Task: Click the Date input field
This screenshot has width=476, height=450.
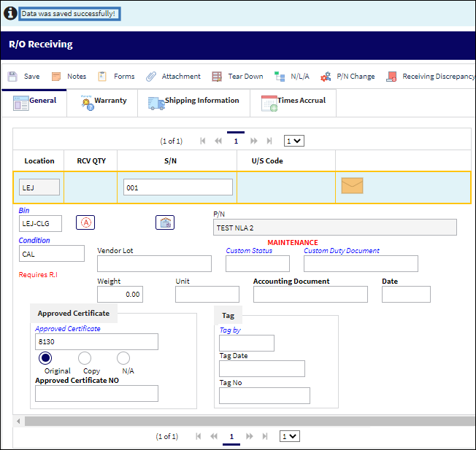Action: coord(406,294)
